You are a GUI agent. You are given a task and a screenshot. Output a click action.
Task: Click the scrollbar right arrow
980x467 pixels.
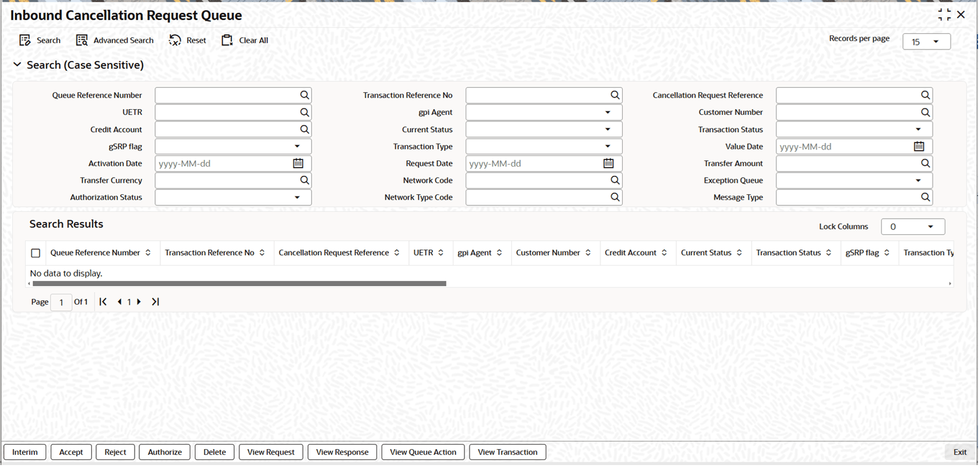pyautogui.click(x=950, y=283)
